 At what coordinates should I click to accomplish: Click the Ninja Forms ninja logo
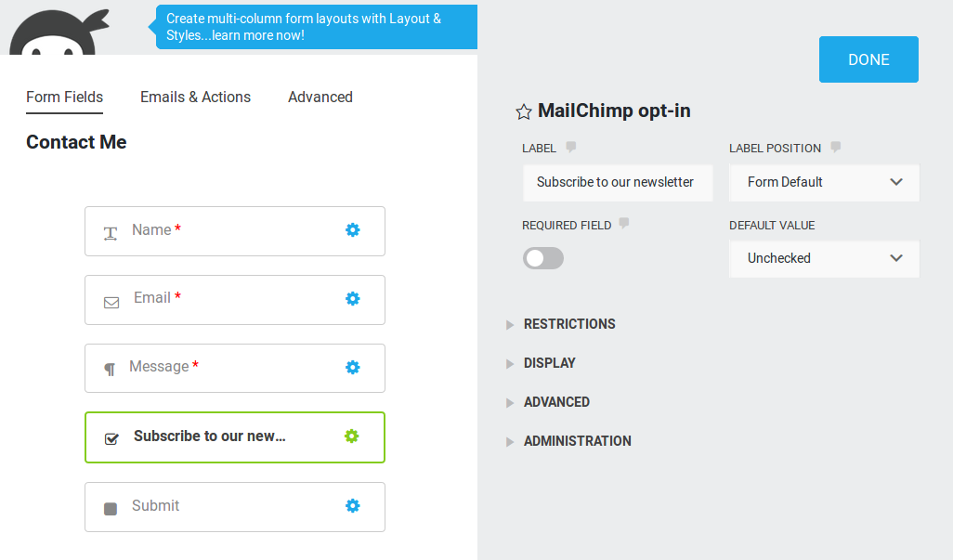[59, 33]
